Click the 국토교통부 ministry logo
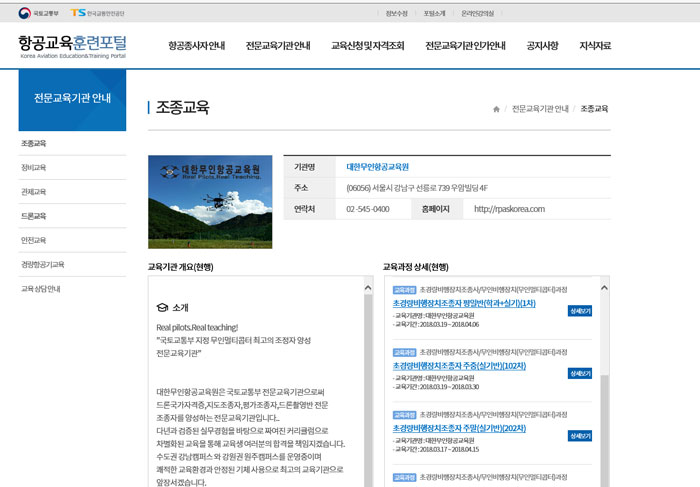This screenshot has width=700, height=487. pyautogui.click(x=38, y=12)
